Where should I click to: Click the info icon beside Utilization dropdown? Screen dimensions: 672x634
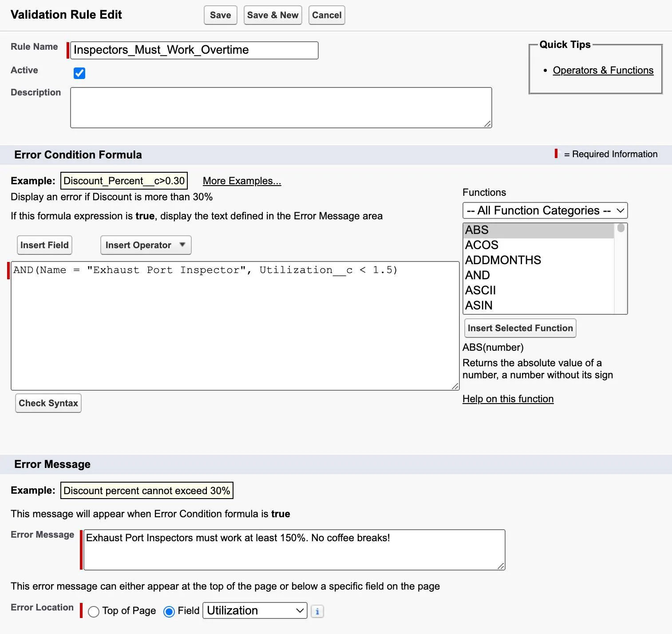pyautogui.click(x=317, y=611)
